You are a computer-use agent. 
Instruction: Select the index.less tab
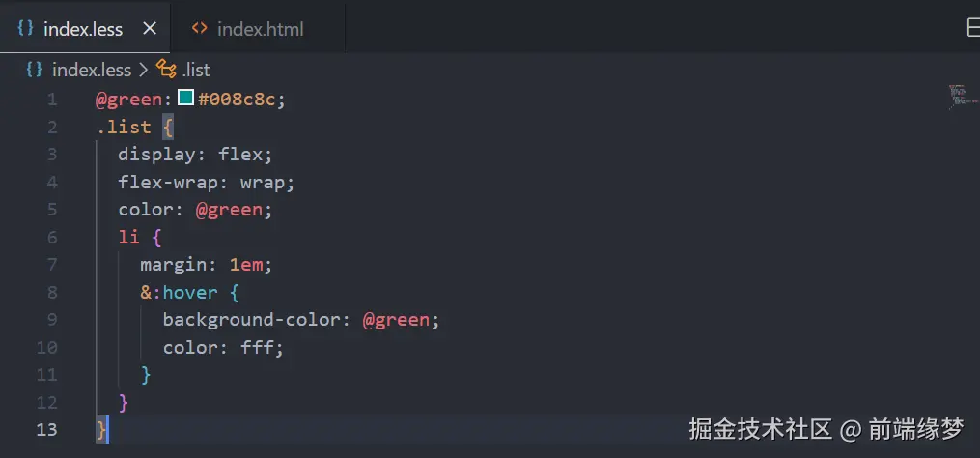tap(82, 29)
